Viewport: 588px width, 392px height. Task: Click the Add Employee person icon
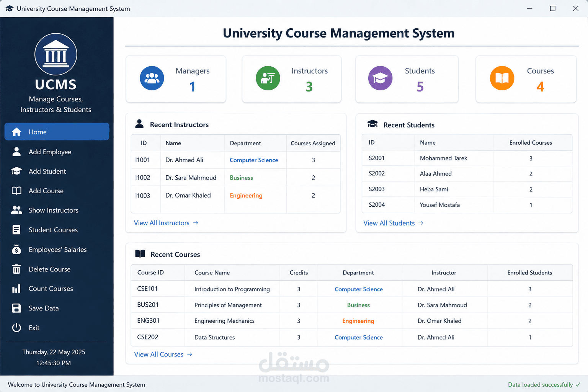[16, 152]
